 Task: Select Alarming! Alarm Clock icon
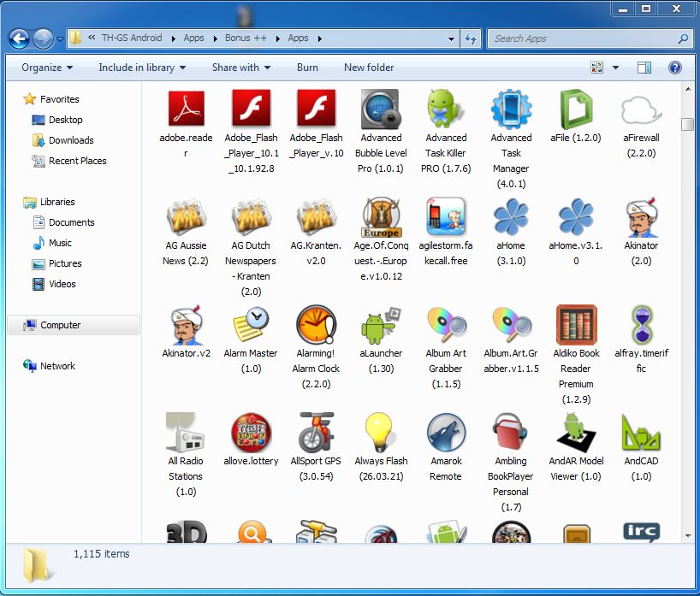tap(316, 325)
